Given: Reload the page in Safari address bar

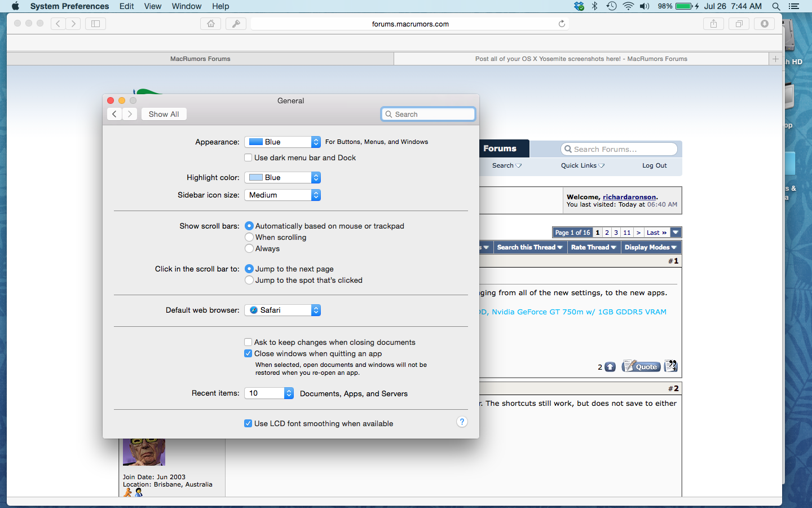Looking at the screenshot, I should [562, 24].
